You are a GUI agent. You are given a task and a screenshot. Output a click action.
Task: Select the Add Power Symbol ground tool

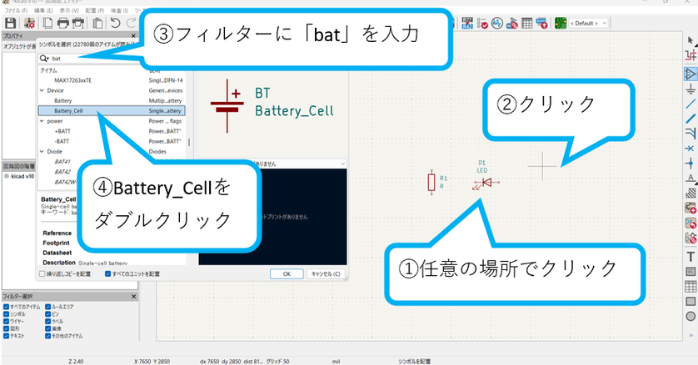pos(690,89)
